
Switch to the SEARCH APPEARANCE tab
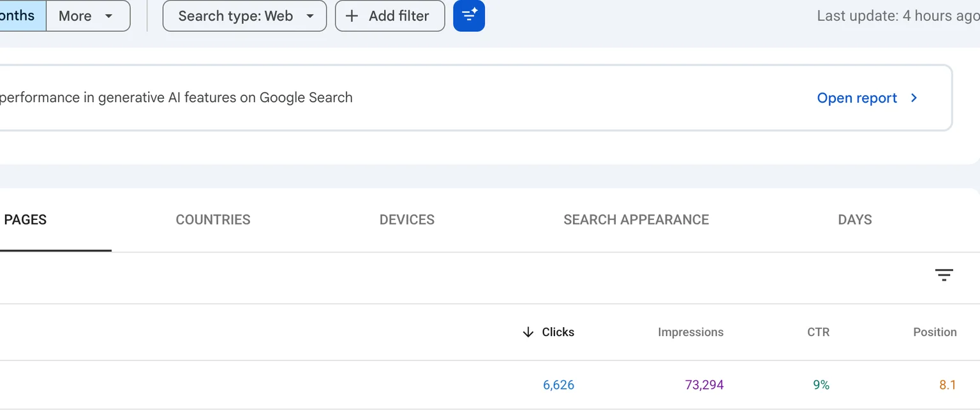click(636, 220)
